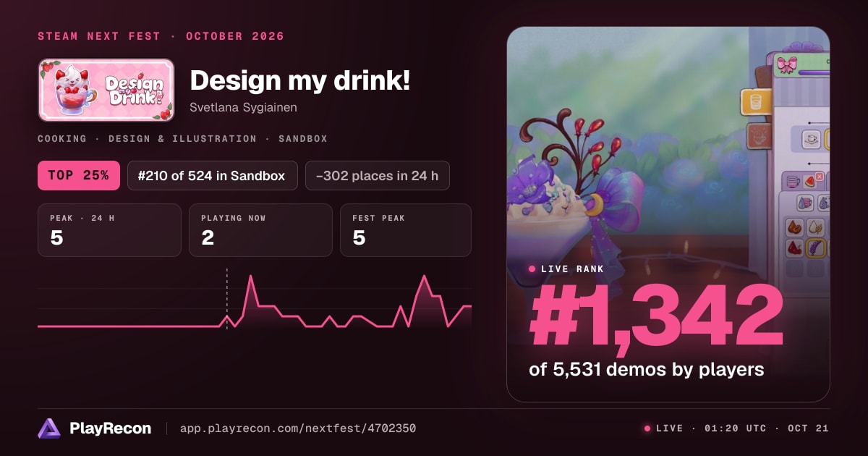Click the PlayRecon triangle logo icon
868x456 pixels.
coord(48,428)
